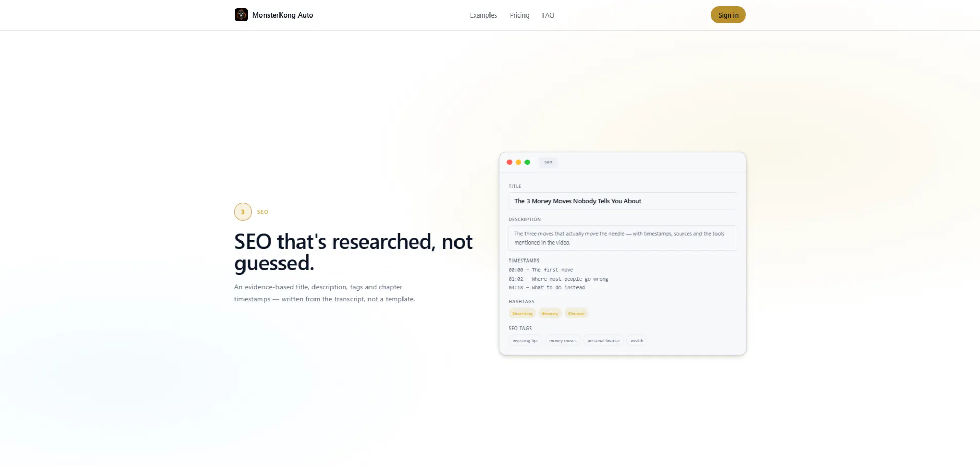
Task: Select the 'investing tips' SEO tag
Action: point(526,341)
